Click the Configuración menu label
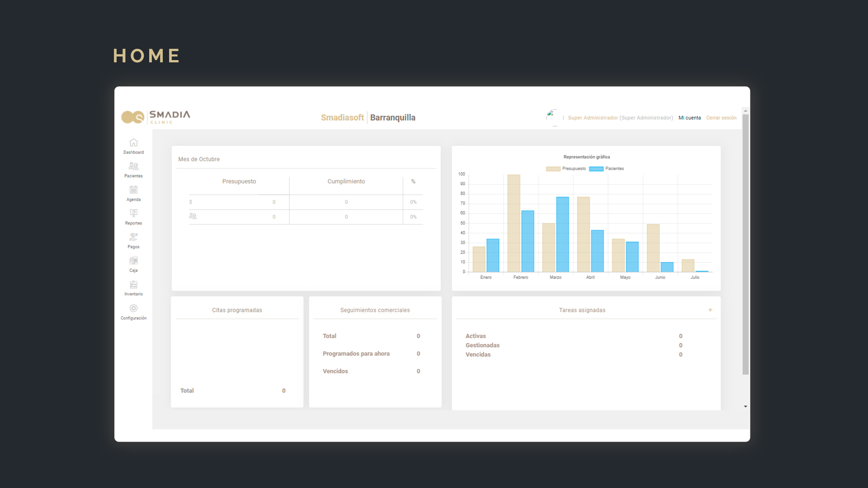The height and width of the screenshot is (488, 868). tap(133, 318)
